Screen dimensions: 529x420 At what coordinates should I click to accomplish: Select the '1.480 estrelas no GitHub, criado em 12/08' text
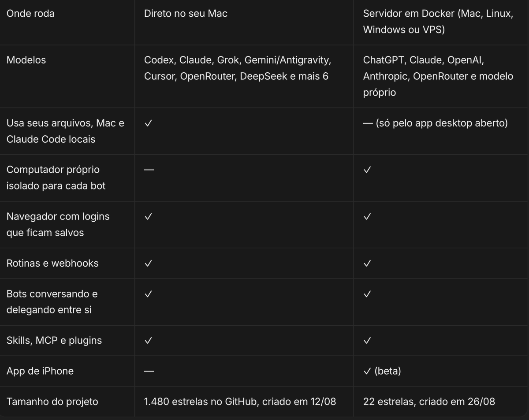[240, 402]
